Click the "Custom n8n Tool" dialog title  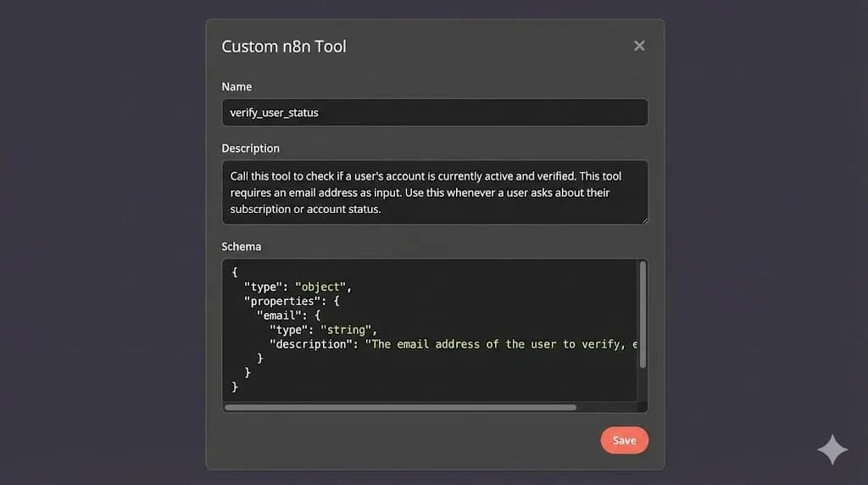pyautogui.click(x=284, y=47)
